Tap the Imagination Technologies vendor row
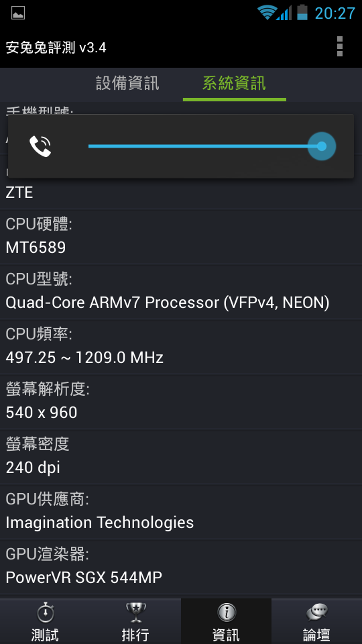Image resolution: width=362 pixels, height=644 pixels. [x=181, y=512]
